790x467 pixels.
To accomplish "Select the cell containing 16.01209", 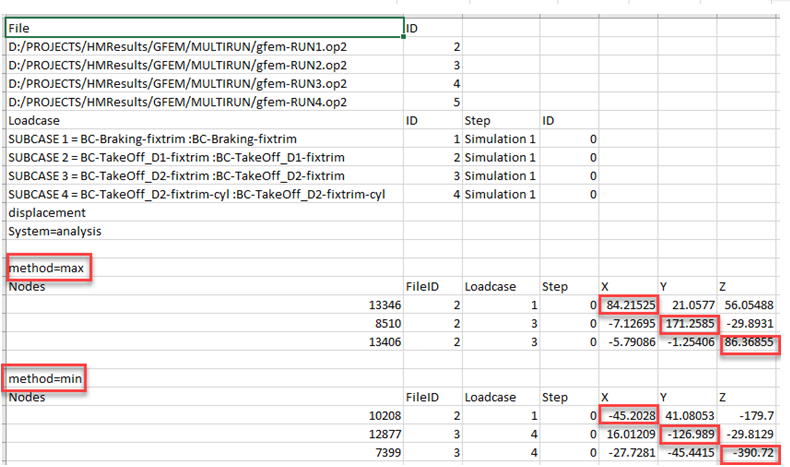I will pos(628,434).
